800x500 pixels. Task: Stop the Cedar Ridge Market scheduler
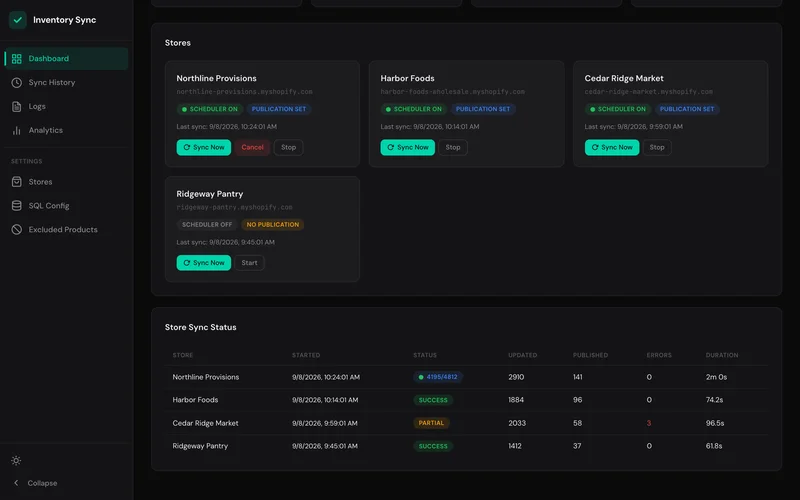tap(657, 147)
